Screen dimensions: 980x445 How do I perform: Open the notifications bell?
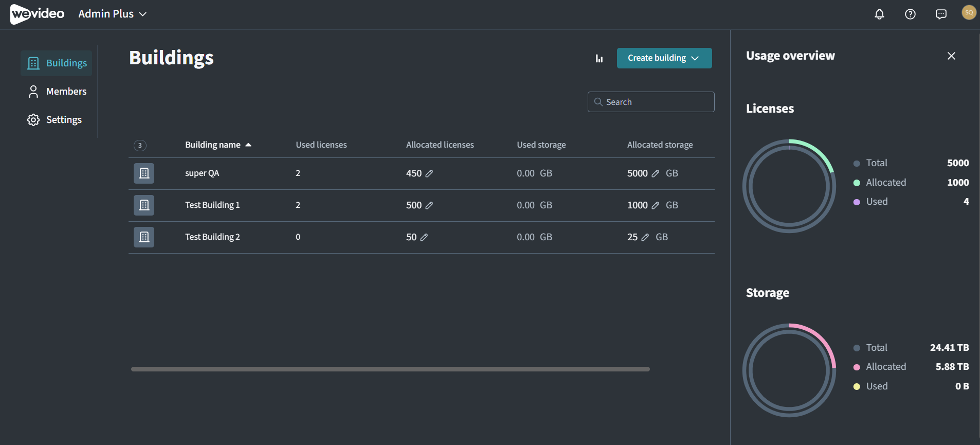coord(879,14)
